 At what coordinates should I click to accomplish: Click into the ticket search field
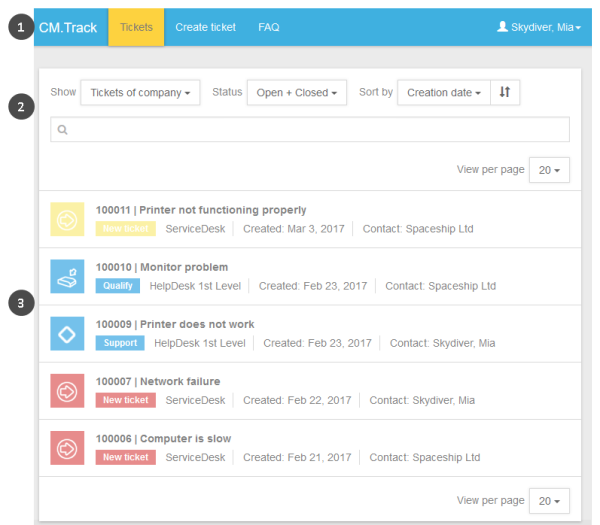tap(310, 130)
